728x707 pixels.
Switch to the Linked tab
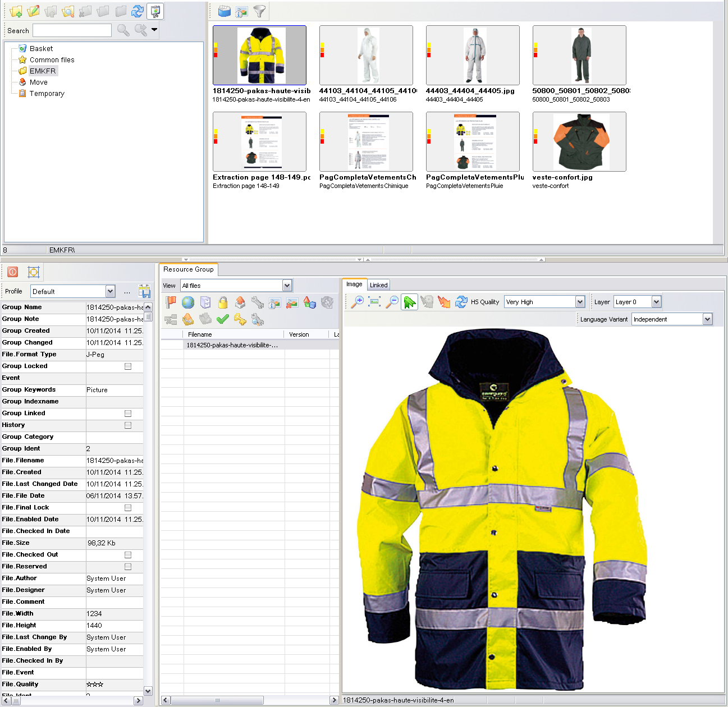pyautogui.click(x=378, y=285)
